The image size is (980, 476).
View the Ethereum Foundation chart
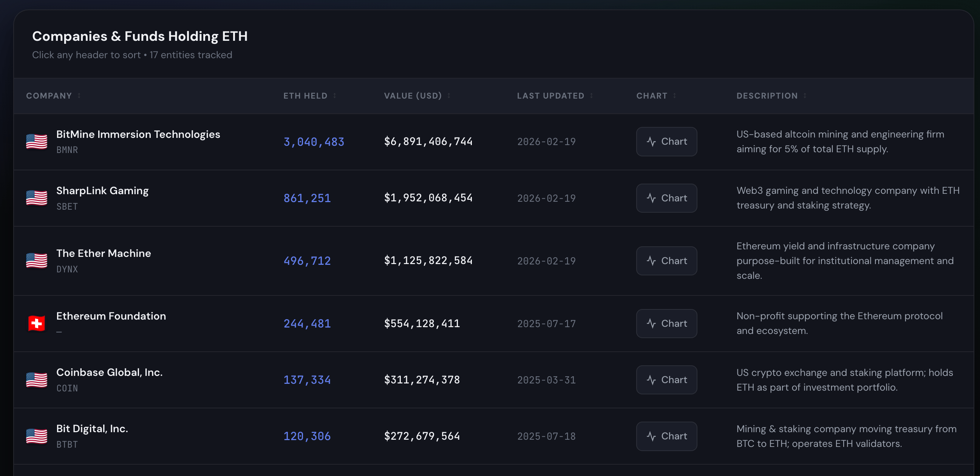666,323
